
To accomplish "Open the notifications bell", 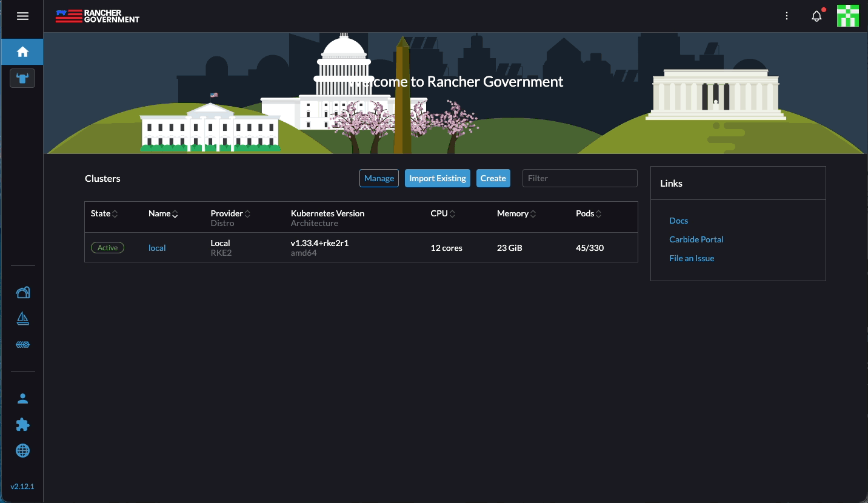I will point(816,16).
